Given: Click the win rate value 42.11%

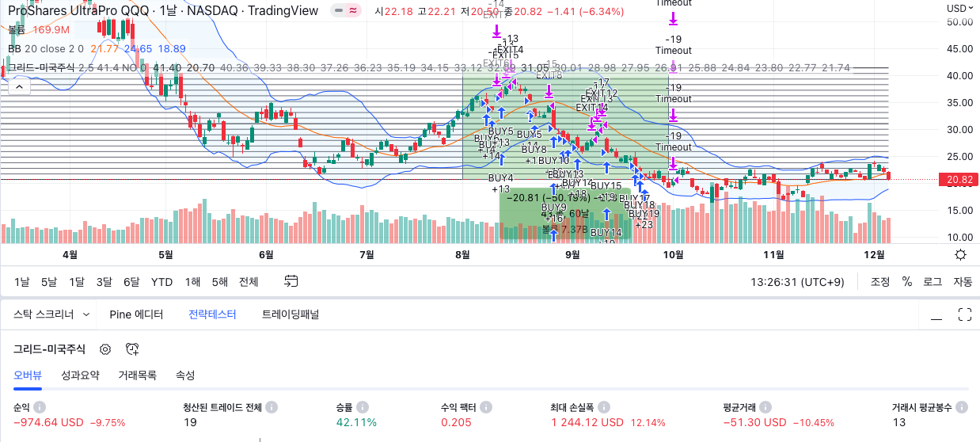Looking at the screenshot, I should (356, 422).
